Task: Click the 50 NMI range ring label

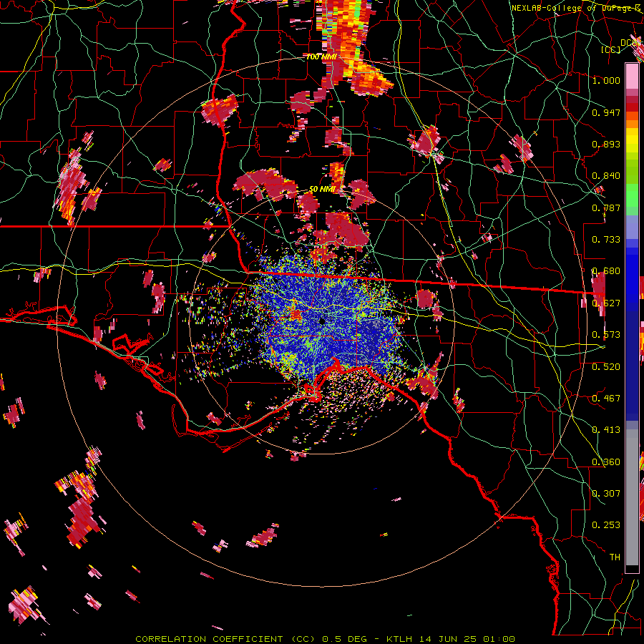Action: tap(322, 190)
